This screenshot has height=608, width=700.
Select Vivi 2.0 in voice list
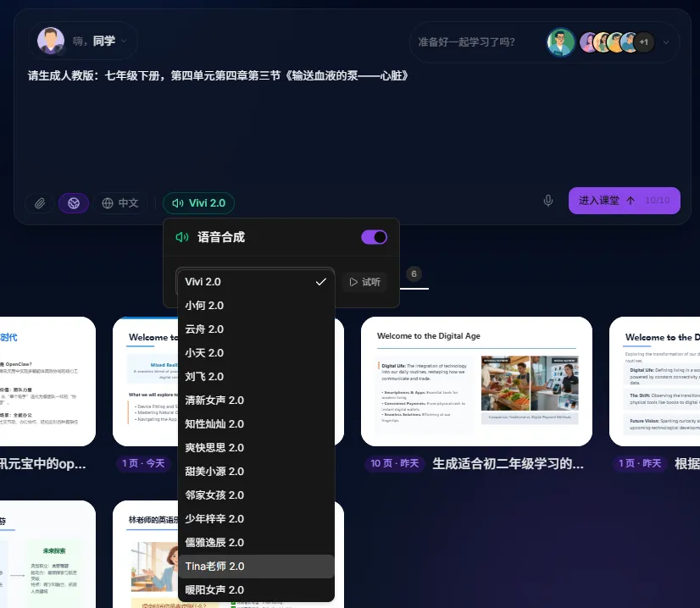256,282
